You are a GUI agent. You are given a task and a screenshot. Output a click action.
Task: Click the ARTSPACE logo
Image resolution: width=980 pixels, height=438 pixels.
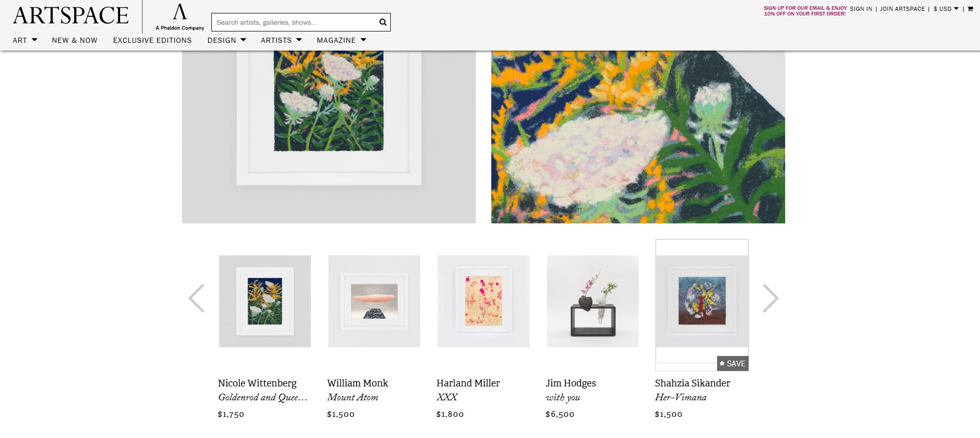71,15
